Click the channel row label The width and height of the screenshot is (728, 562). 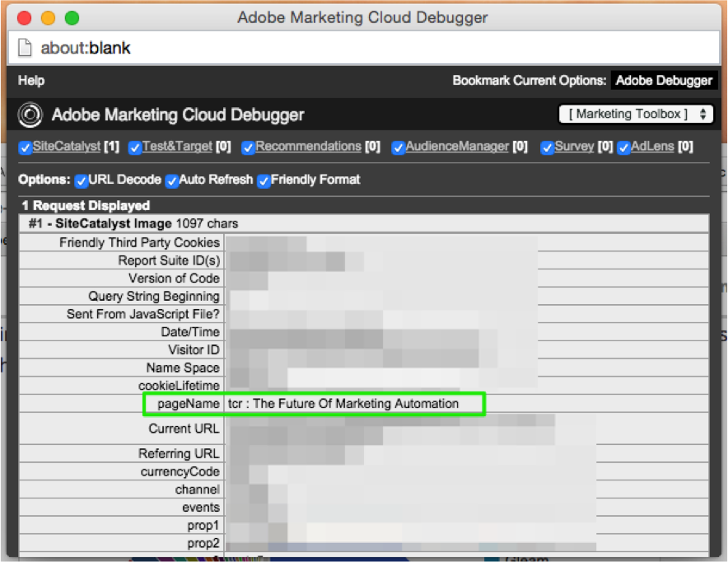click(198, 489)
